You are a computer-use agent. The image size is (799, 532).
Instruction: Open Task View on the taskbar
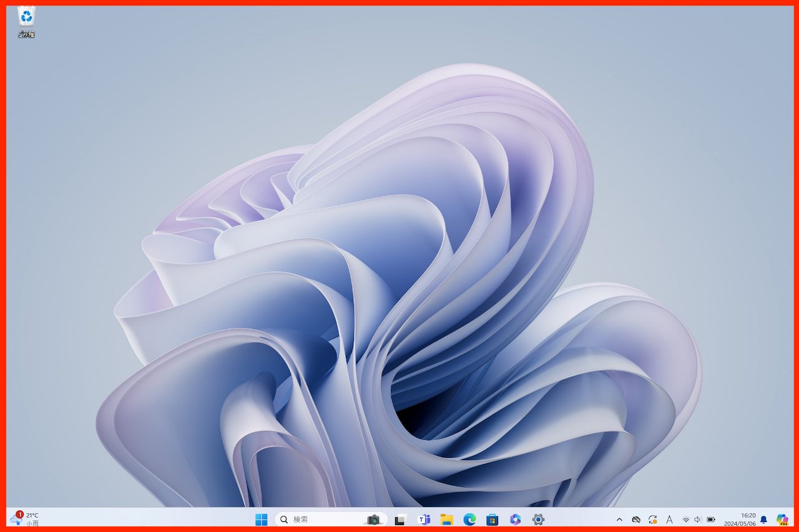(x=401, y=519)
